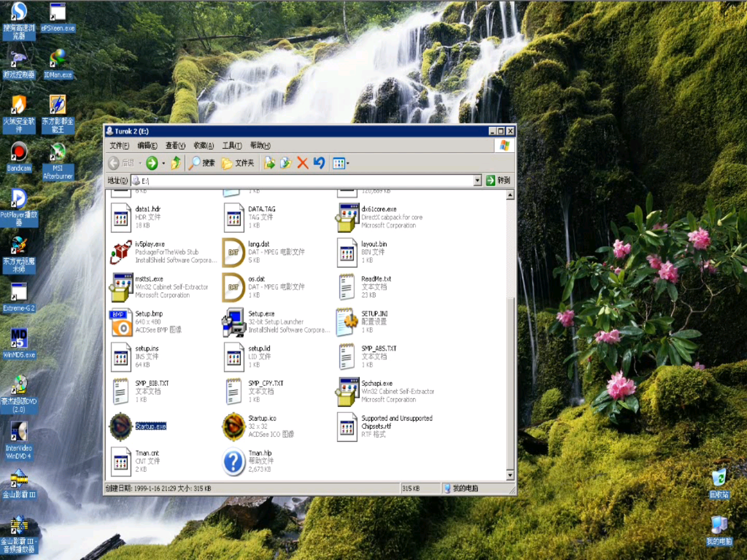Screen dimensions: 747x560
Task: Expand the address bar dropdown arrow
Action: click(477, 180)
